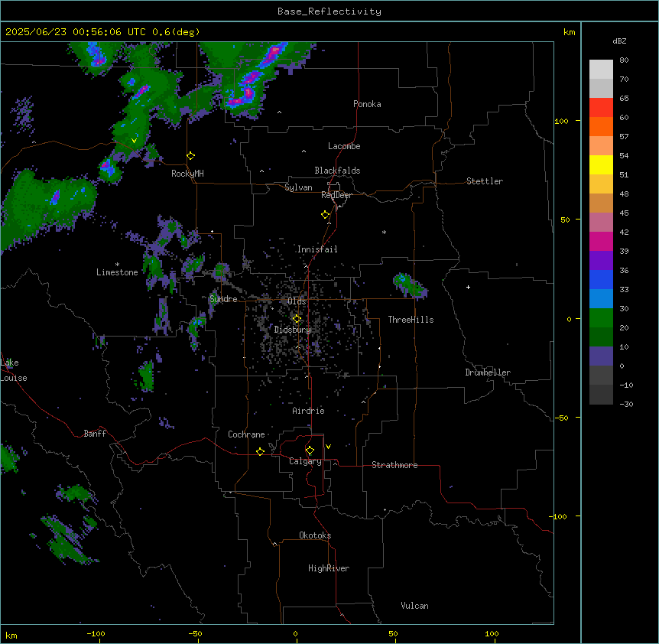Click the HighRiver city label

pos(329,568)
